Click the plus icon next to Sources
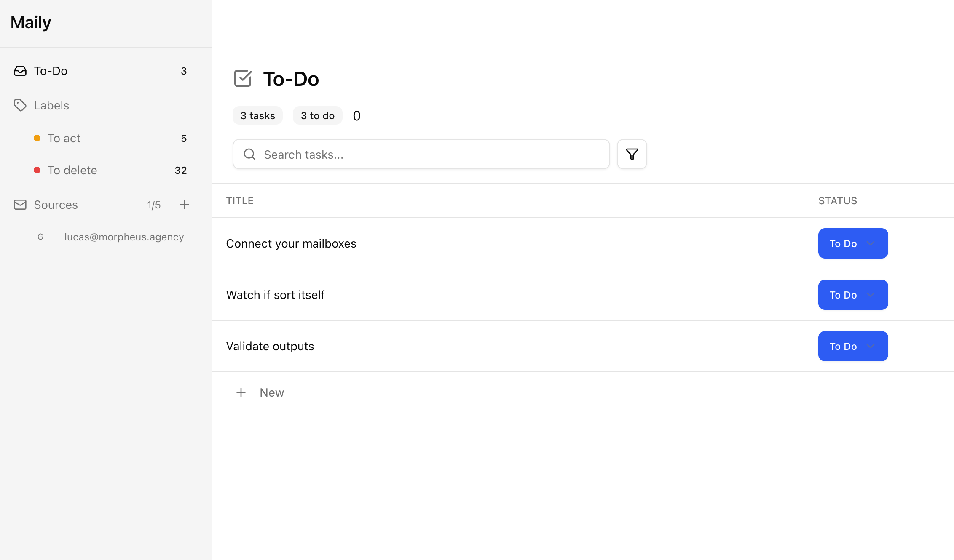 click(x=184, y=205)
